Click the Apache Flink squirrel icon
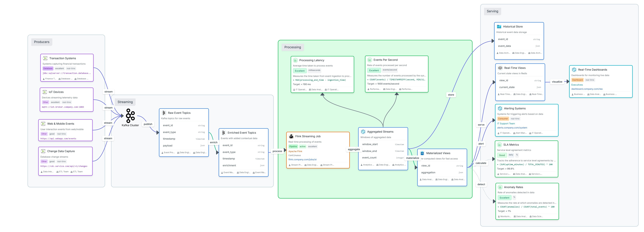 pos(291,136)
